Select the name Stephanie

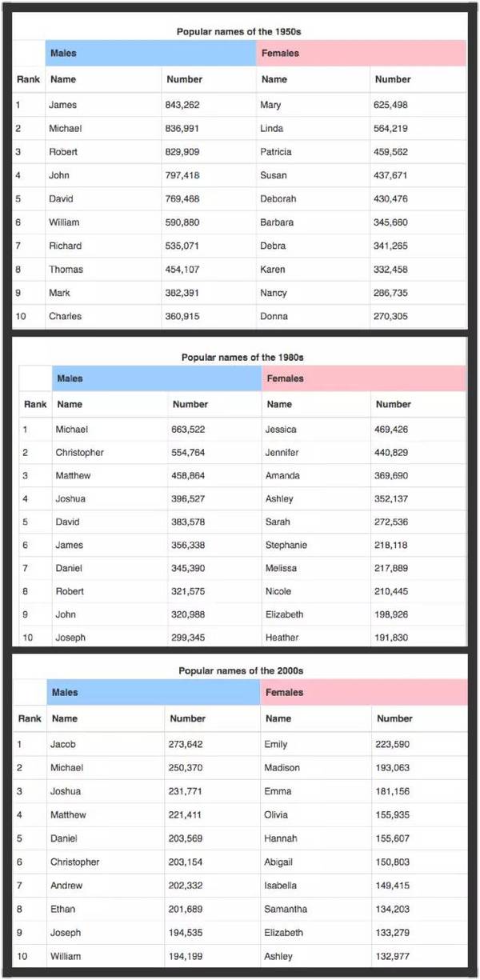[286, 546]
